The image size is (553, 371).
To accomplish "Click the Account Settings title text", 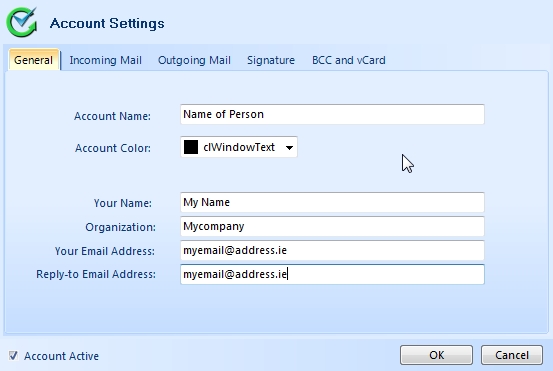I will [107, 23].
